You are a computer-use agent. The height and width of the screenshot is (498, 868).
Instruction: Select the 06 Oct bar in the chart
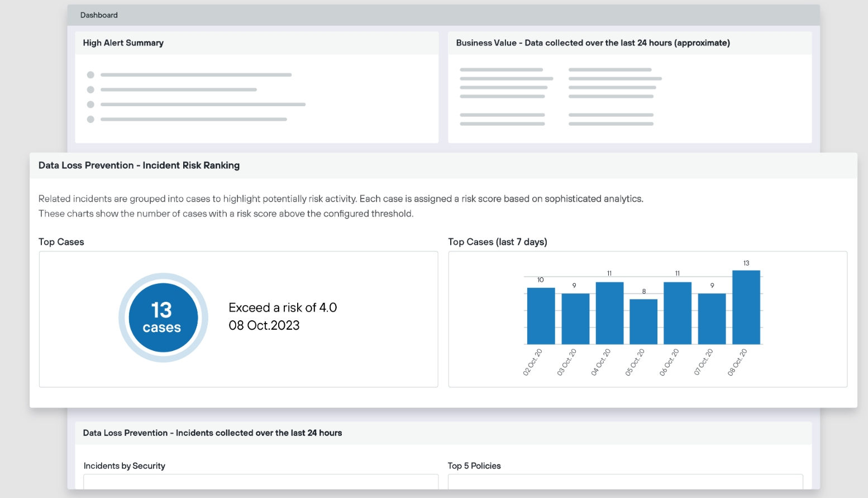(677, 313)
